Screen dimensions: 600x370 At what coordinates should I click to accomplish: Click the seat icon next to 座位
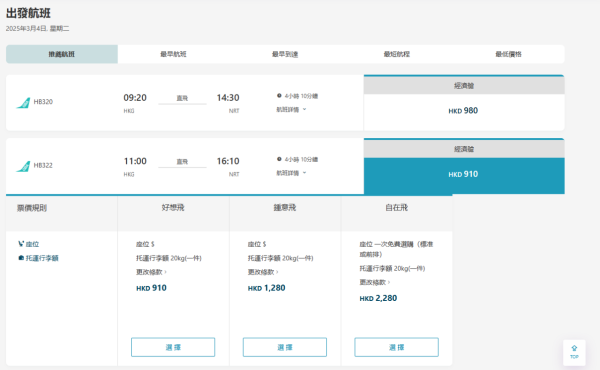[x=21, y=244]
